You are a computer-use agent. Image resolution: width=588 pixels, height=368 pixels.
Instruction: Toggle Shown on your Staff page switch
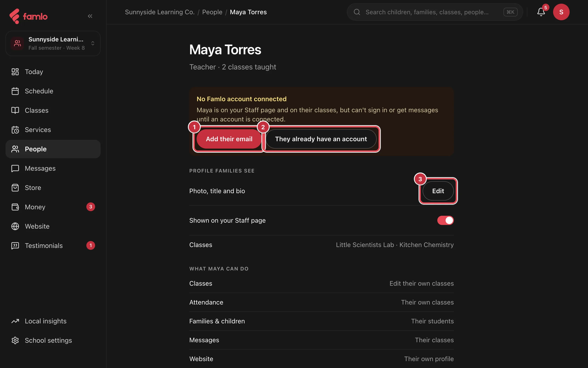coord(445,220)
